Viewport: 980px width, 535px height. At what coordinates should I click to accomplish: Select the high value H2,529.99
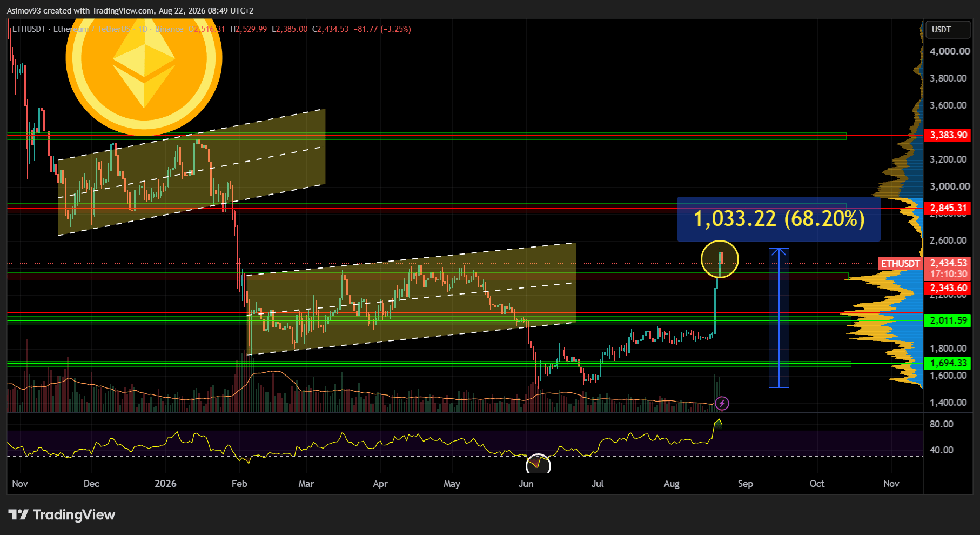249,29
